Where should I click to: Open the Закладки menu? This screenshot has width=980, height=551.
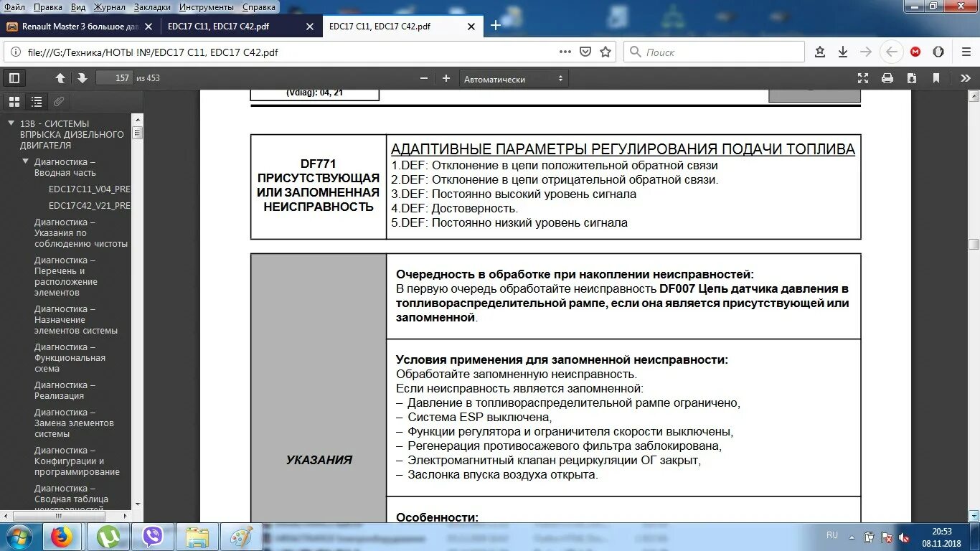(x=154, y=7)
